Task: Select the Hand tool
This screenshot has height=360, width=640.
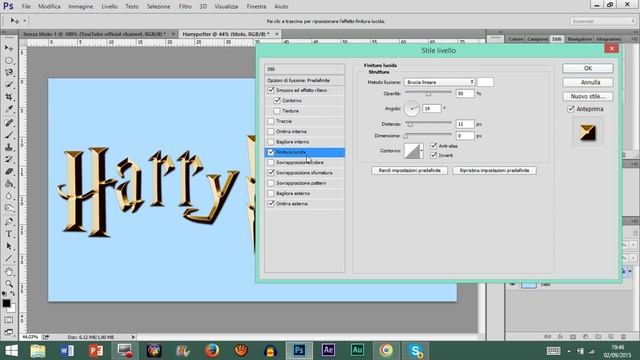Action: pyautogui.click(x=9, y=272)
